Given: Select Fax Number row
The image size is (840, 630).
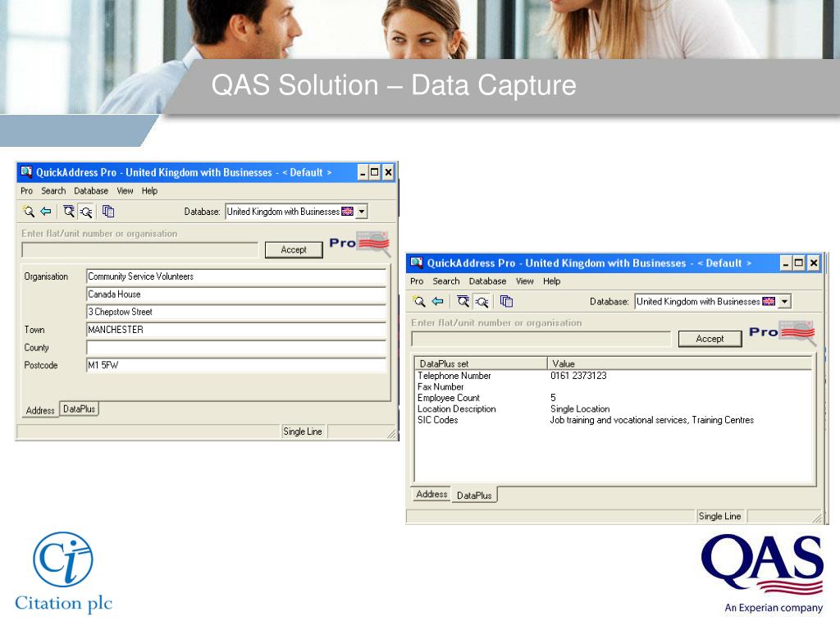Looking at the screenshot, I should [x=614, y=387].
